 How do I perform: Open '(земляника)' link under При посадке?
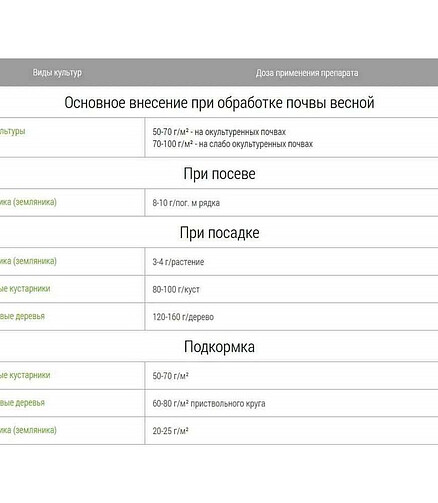click(35, 261)
